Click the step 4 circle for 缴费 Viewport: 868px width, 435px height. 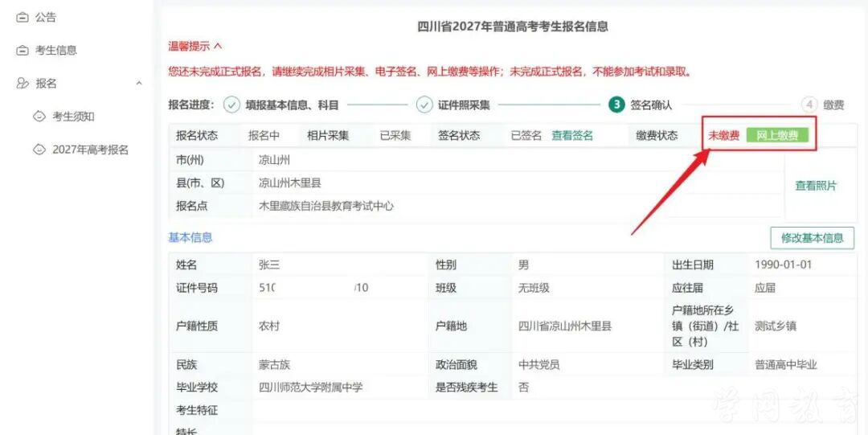(809, 105)
